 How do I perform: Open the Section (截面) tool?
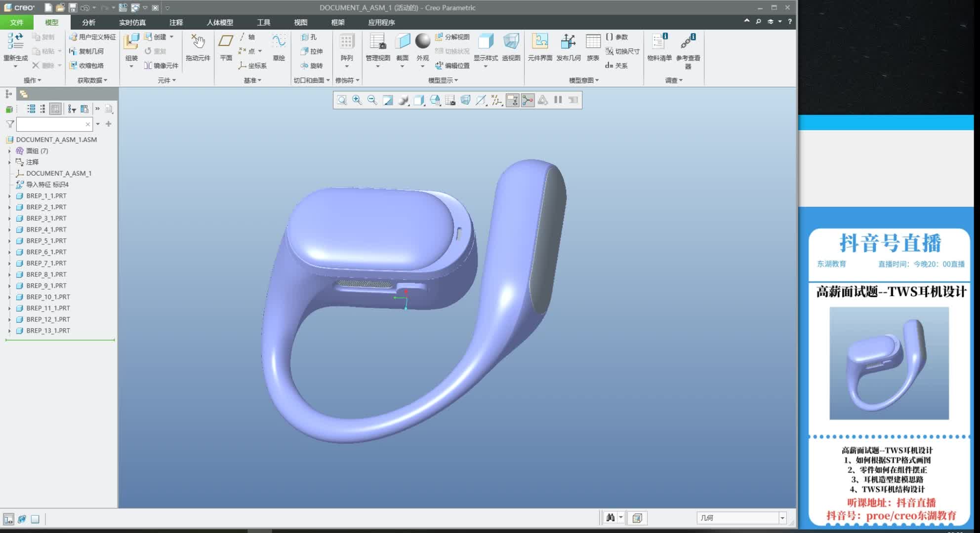point(402,47)
